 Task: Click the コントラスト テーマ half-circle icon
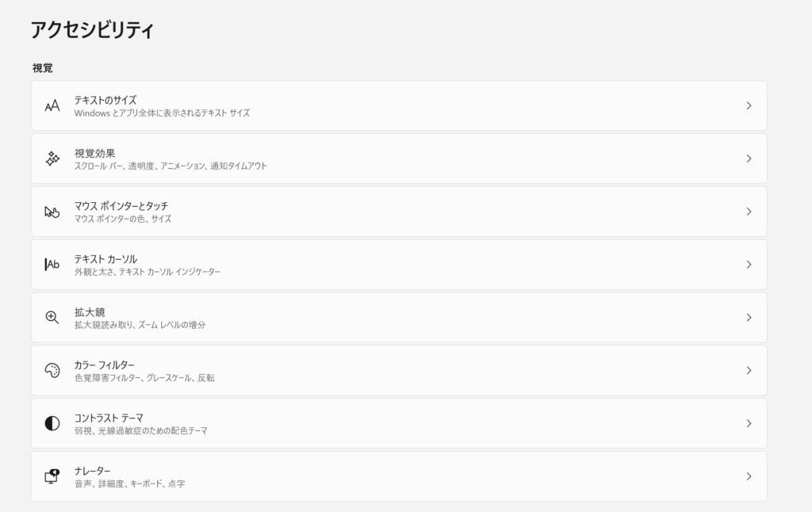tap(52, 423)
